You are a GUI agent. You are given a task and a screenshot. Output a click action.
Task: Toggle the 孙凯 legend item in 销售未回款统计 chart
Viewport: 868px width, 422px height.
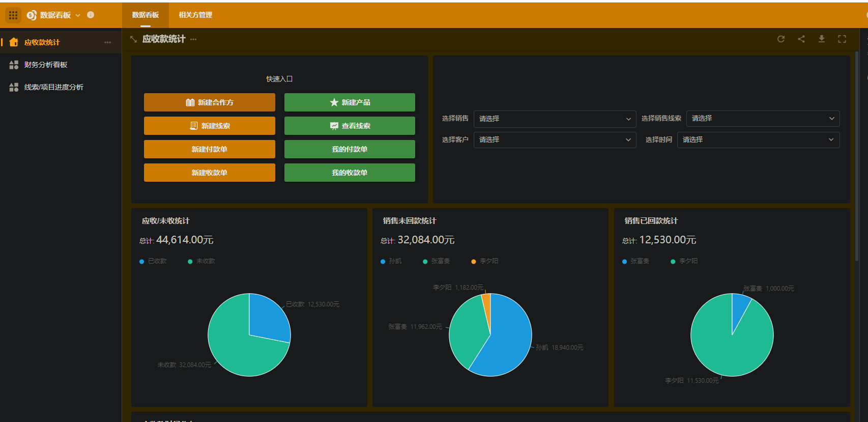391,261
